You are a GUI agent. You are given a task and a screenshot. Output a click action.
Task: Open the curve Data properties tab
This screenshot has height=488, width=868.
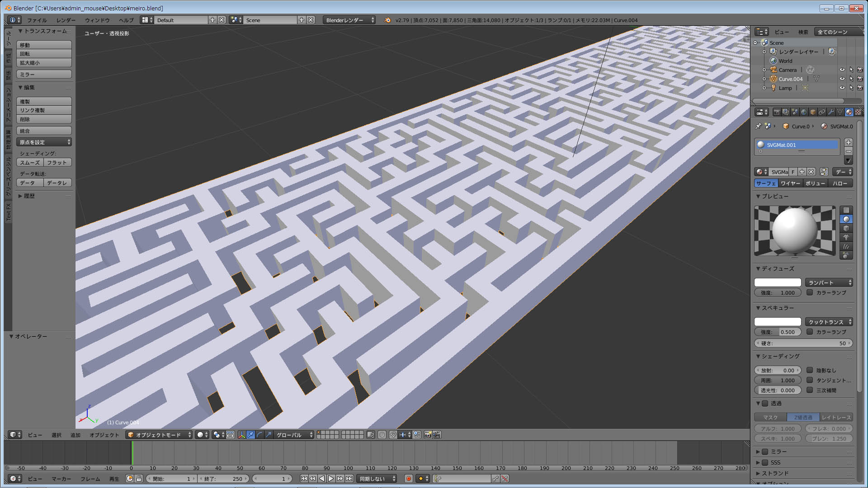click(840, 112)
